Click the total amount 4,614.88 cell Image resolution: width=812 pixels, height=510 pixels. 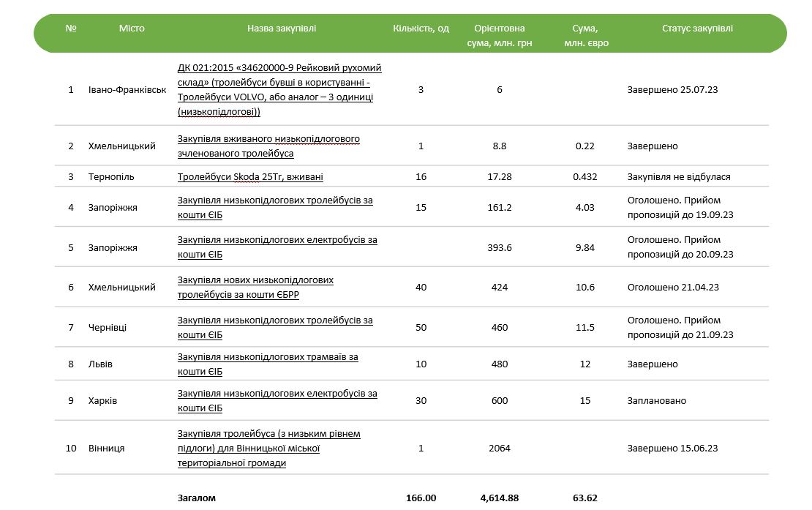point(500,498)
